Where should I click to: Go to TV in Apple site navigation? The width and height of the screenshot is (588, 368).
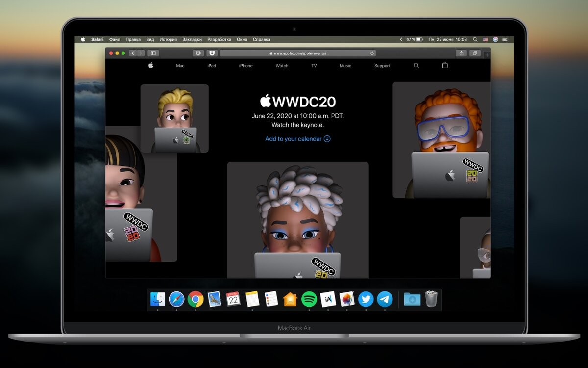(x=314, y=66)
